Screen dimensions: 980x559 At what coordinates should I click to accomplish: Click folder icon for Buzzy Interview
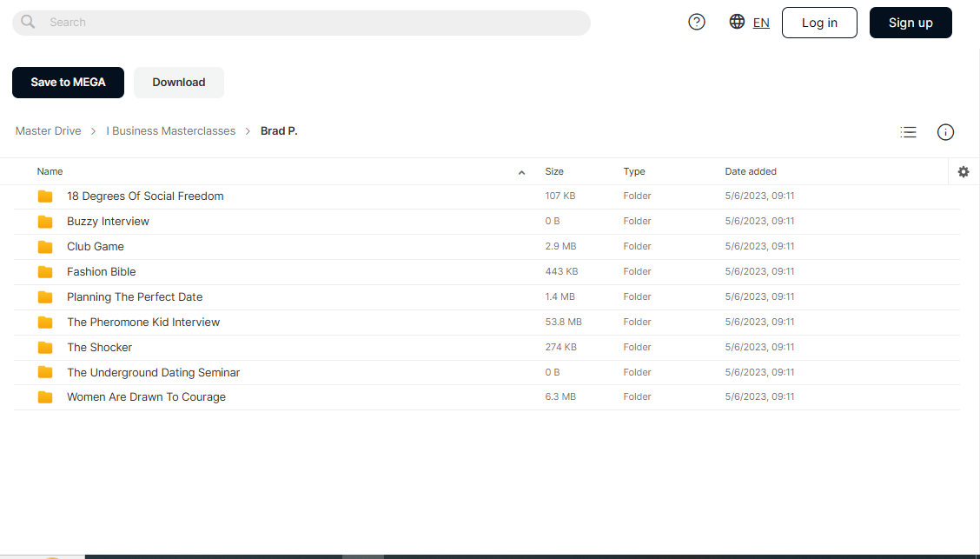(45, 222)
